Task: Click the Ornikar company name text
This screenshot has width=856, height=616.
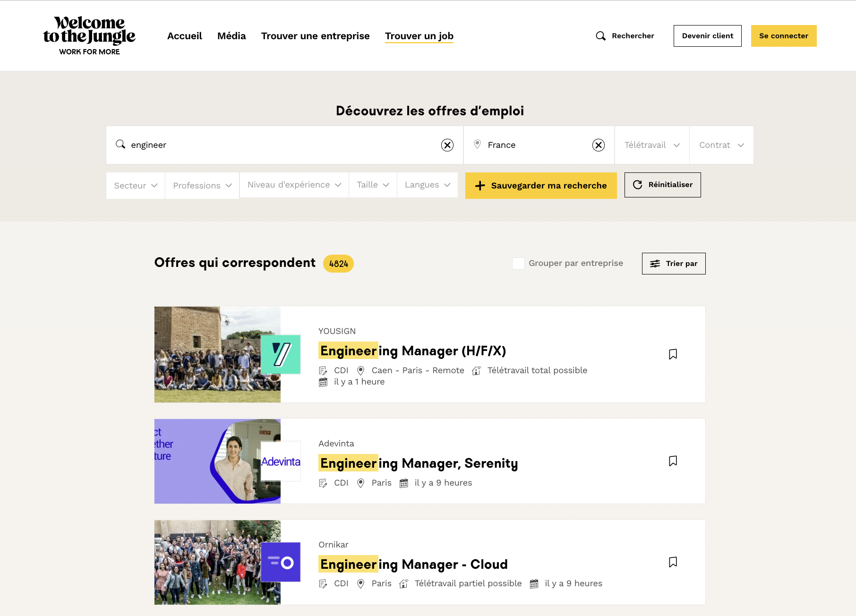Action: 334,545
